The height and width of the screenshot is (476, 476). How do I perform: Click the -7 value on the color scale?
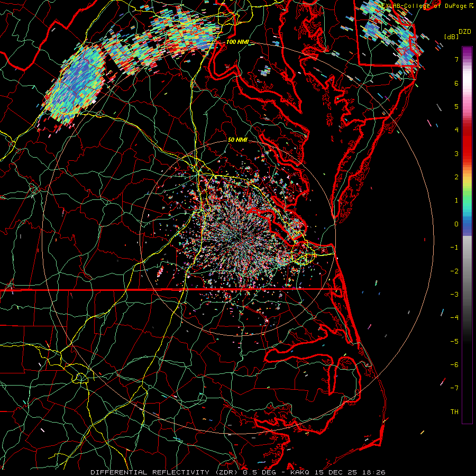(454, 388)
